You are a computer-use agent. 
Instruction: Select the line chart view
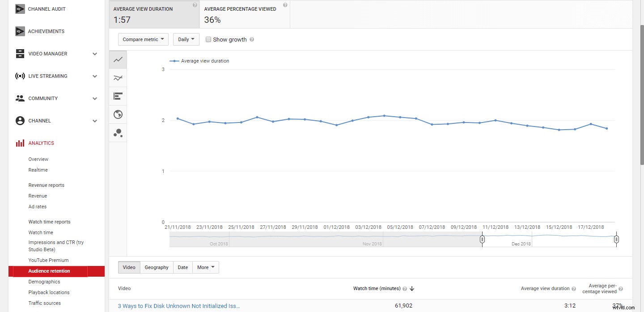[x=118, y=59]
